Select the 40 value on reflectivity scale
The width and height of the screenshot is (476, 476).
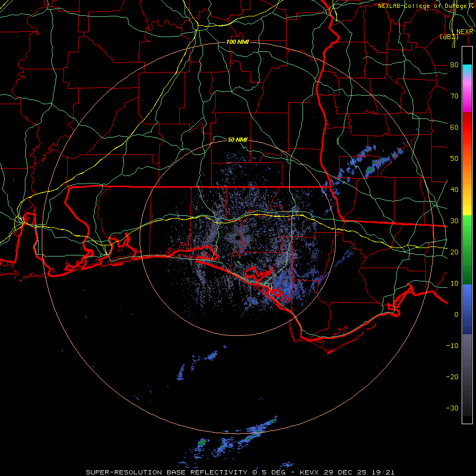pos(454,189)
